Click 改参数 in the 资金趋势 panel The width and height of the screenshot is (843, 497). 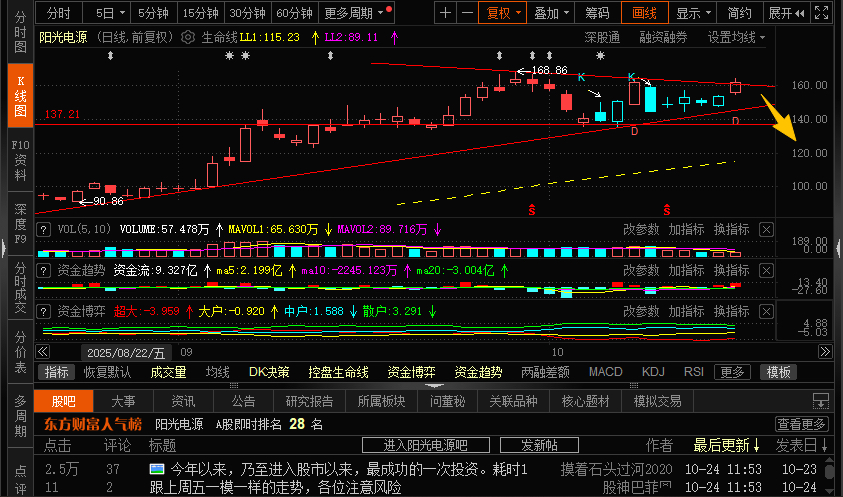(x=641, y=271)
